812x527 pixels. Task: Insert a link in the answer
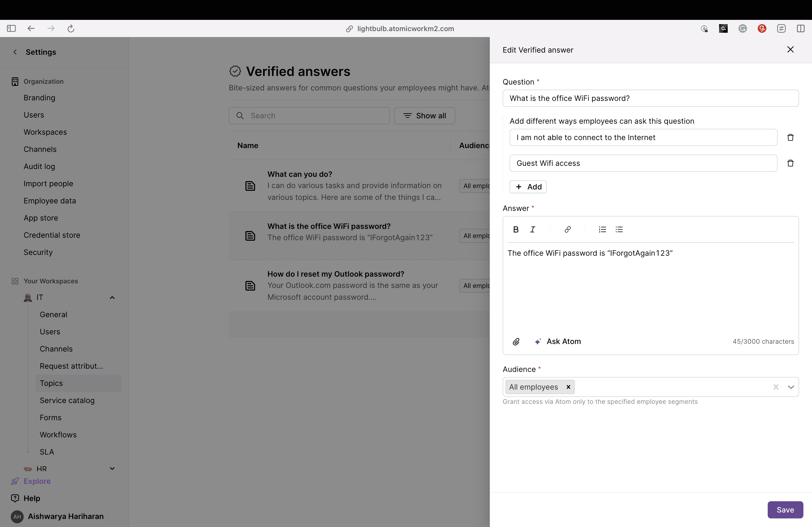pos(567,229)
